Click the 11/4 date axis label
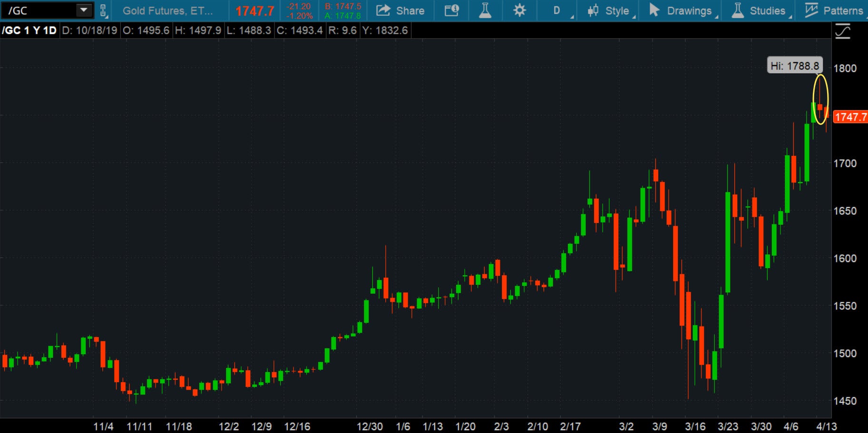Image resolution: width=868 pixels, height=433 pixels. pos(103,426)
